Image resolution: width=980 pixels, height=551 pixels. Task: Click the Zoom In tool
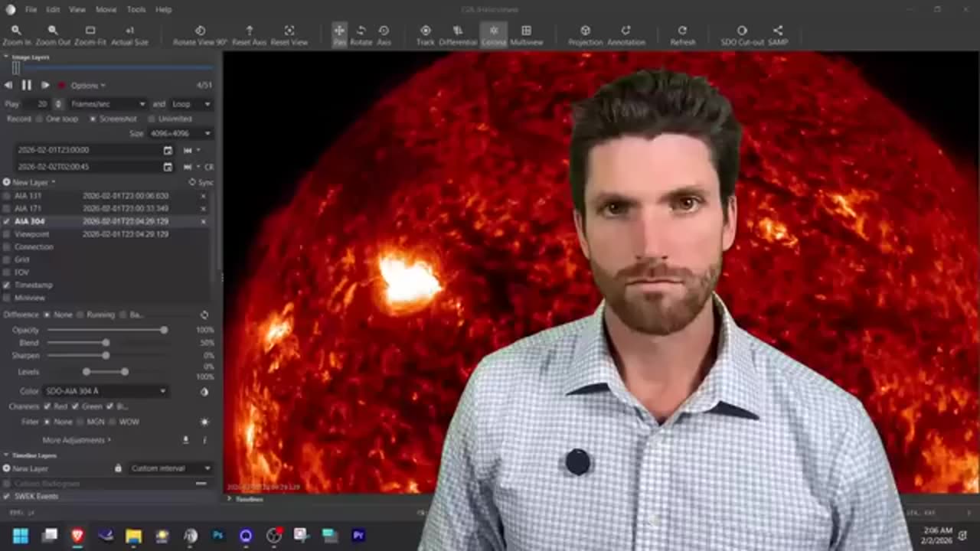[x=16, y=35]
